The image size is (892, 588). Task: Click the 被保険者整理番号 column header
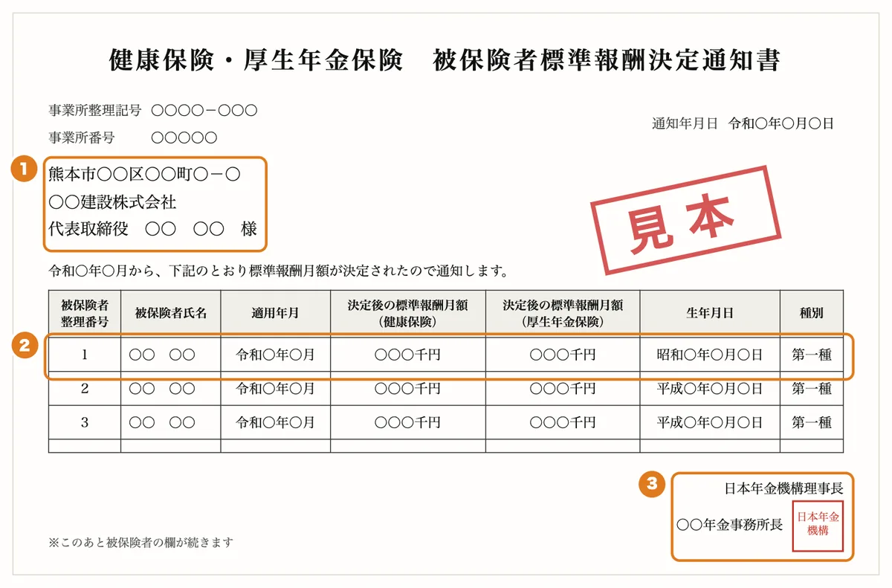point(85,313)
